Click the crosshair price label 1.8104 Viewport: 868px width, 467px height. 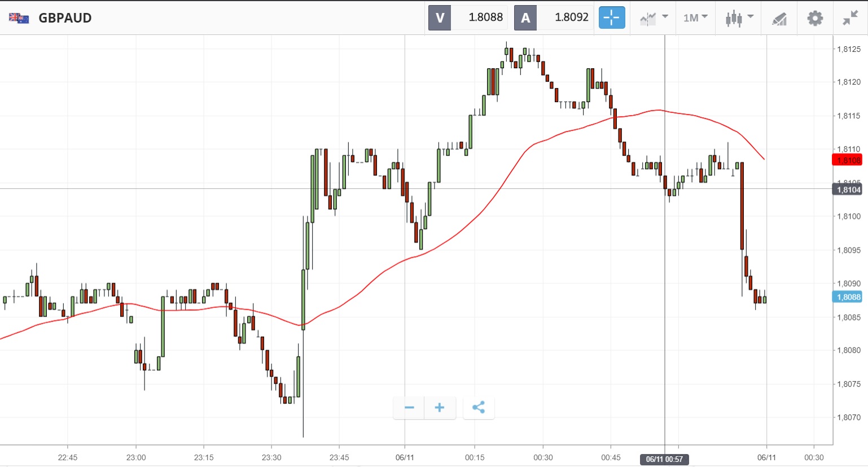pos(848,190)
